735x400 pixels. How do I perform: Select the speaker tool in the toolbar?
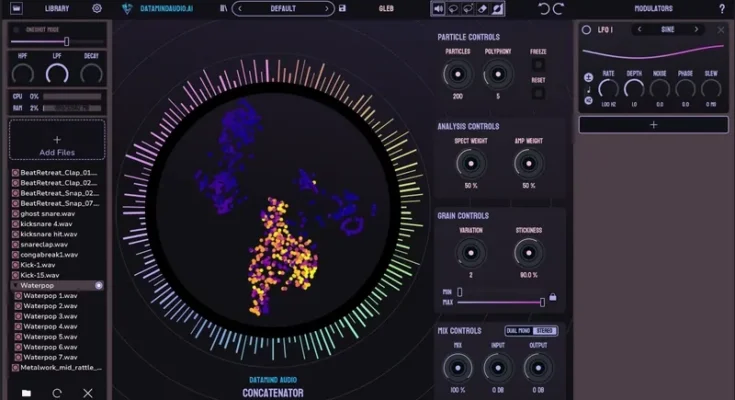pos(438,8)
